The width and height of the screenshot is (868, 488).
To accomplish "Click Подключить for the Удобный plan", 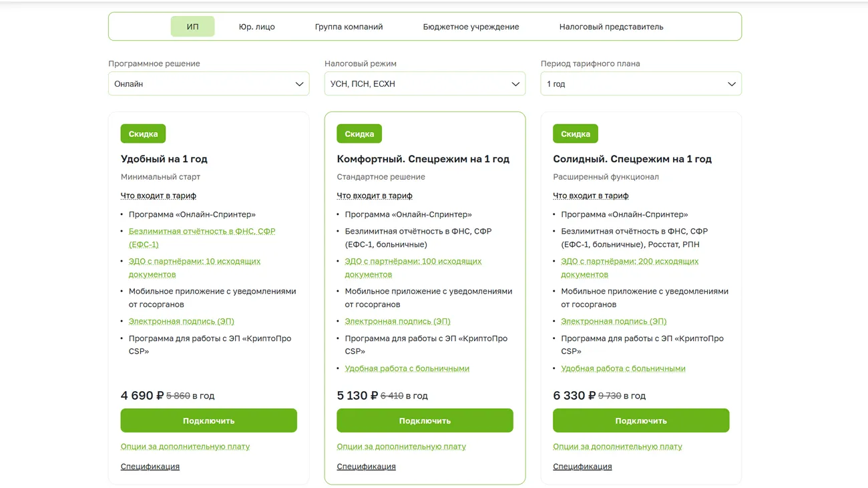I will pos(208,421).
